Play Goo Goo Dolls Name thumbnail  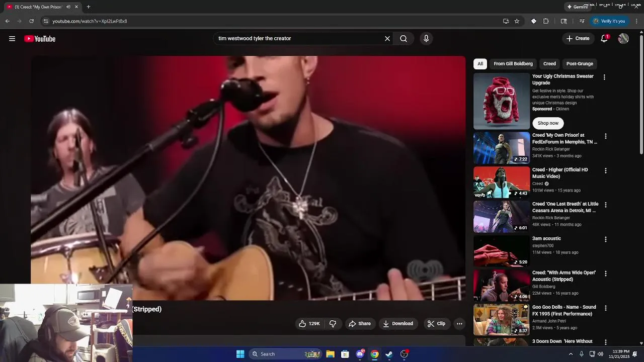pos(502,319)
